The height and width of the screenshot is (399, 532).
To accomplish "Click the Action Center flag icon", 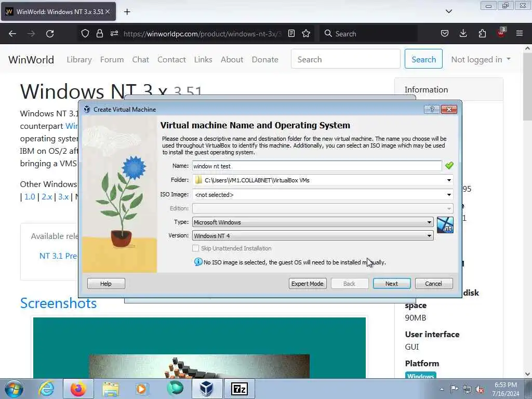I will (x=454, y=389).
